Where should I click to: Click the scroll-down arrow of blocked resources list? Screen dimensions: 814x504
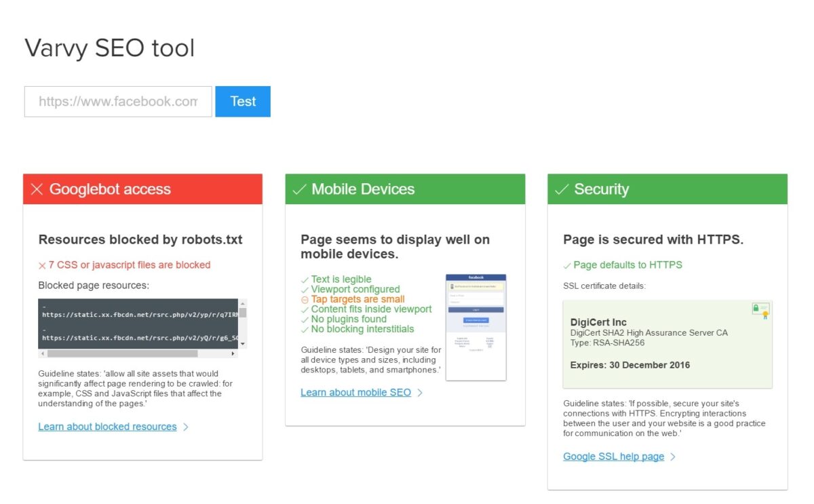[x=243, y=345]
